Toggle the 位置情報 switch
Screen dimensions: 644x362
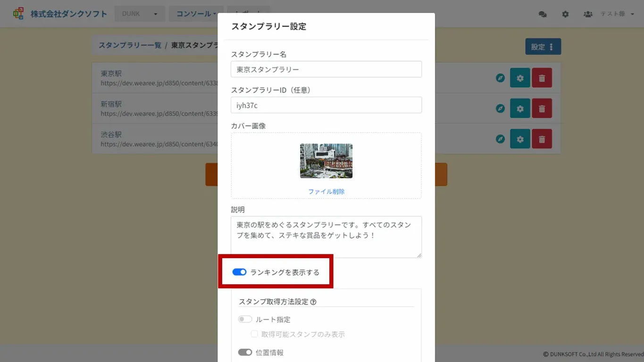coord(245,353)
